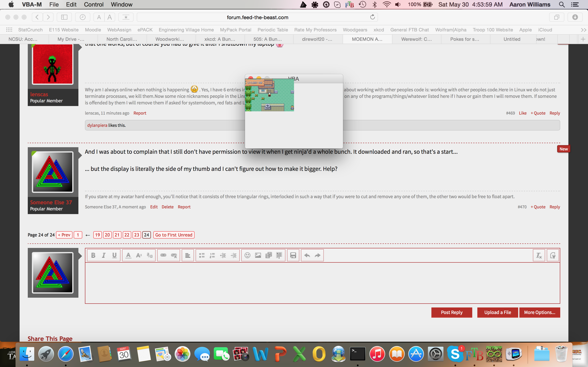
Task: Click the insert image icon
Action: (x=258, y=255)
